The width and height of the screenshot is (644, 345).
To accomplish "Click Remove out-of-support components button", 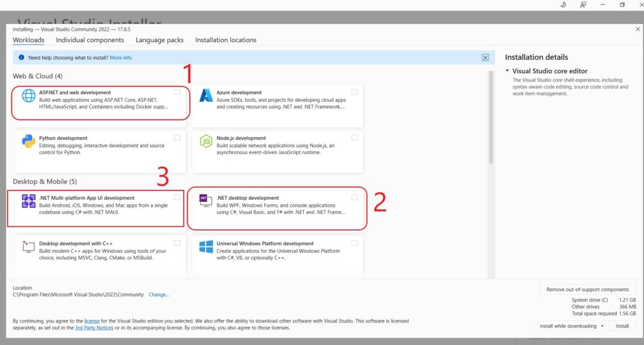I will tap(587, 290).
